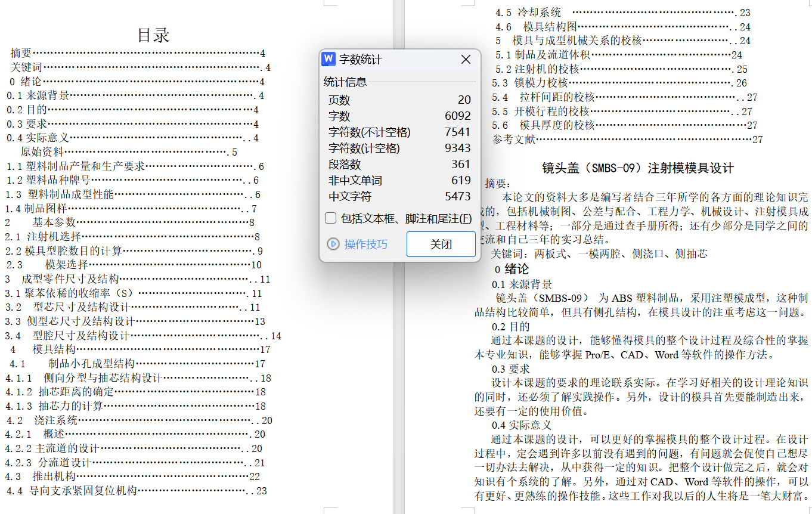Click contents entry 5.4 拉杆间距的校核
This screenshot has height=514, width=812.
click(625, 97)
